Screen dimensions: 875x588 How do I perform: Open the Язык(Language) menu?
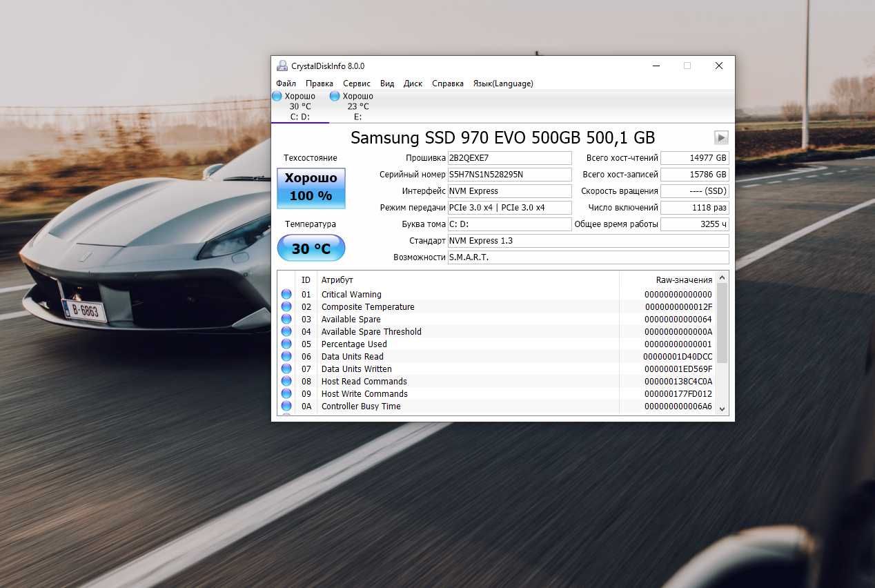(x=503, y=84)
